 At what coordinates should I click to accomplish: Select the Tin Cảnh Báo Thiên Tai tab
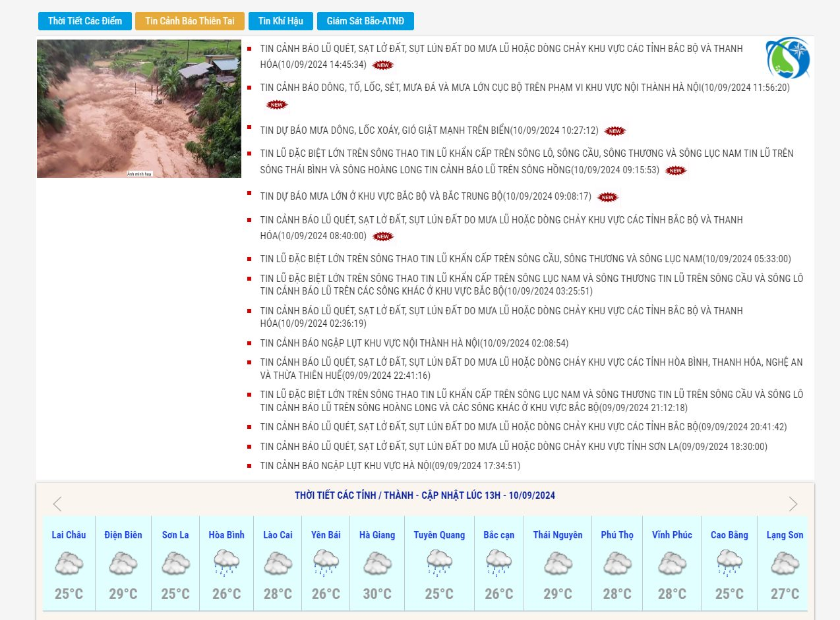click(x=190, y=21)
